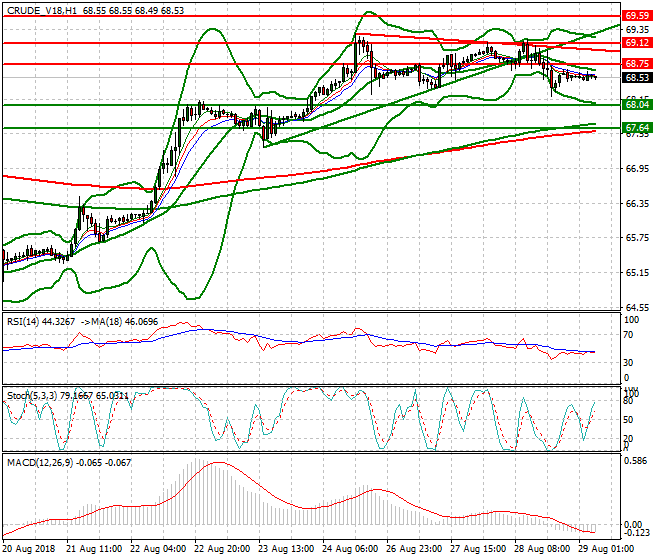Click the RSI scale value 30
The width and height of the screenshot is (660, 560).
[x=628, y=363]
